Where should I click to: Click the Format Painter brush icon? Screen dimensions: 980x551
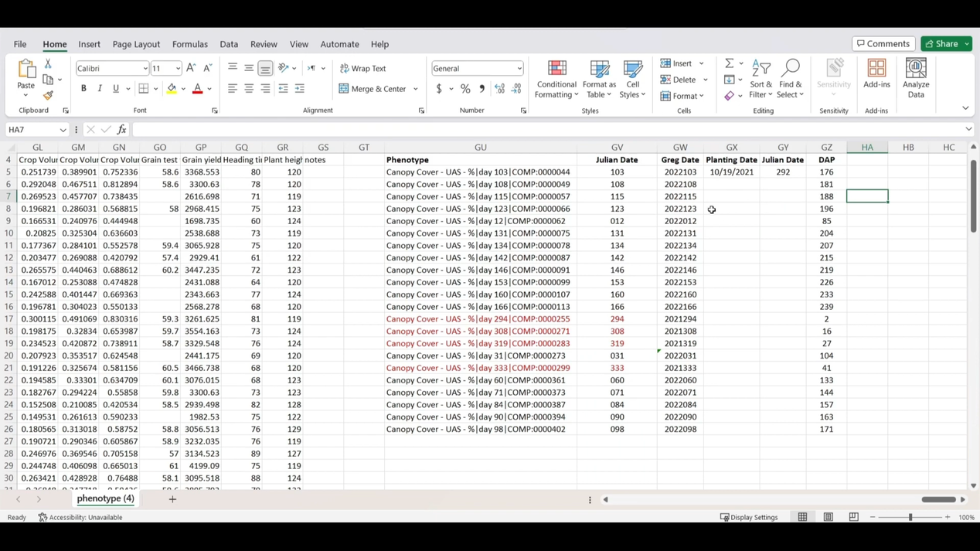click(48, 96)
